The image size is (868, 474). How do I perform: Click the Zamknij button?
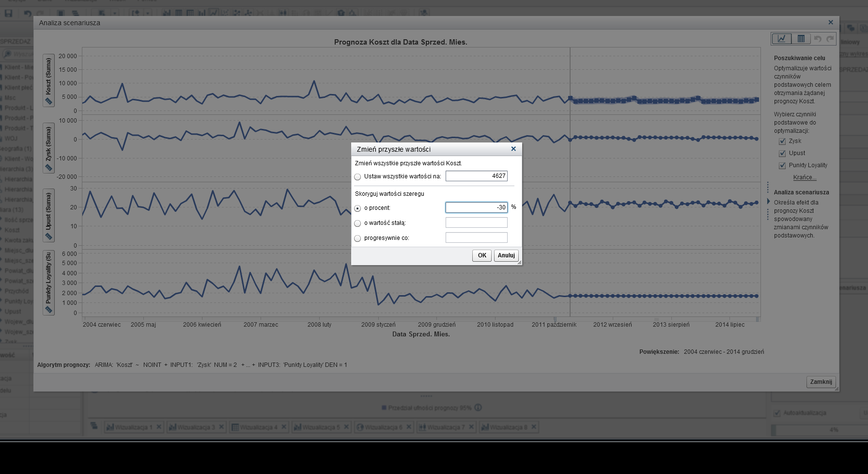821,382
